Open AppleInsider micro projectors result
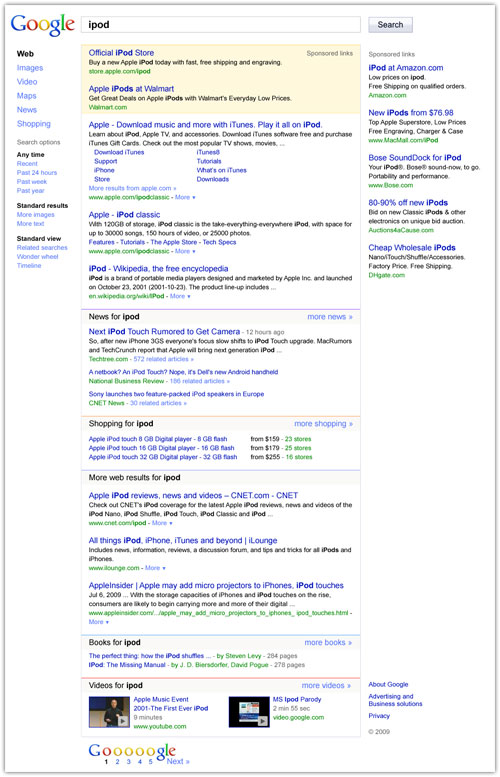500x777 pixels. click(x=216, y=586)
